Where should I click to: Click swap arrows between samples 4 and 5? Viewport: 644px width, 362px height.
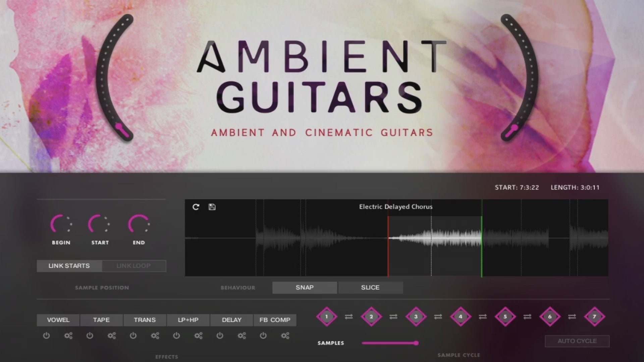point(483,316)
